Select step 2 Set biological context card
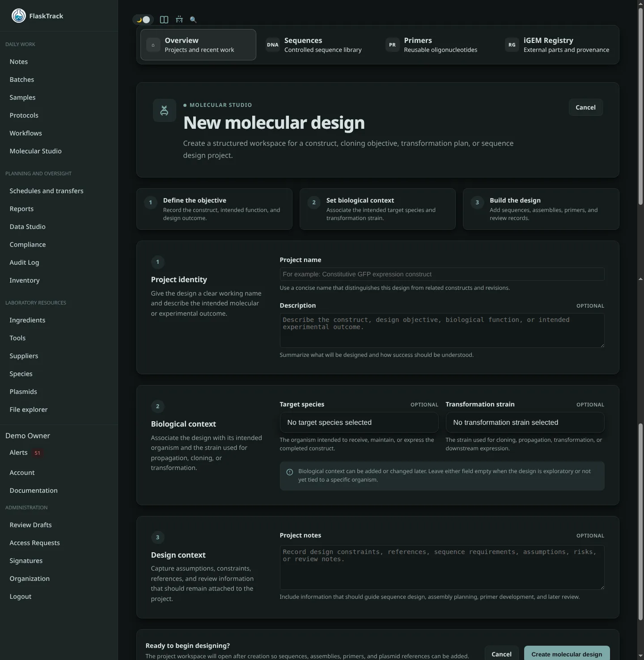644x660 pixels. coord(377,209)
